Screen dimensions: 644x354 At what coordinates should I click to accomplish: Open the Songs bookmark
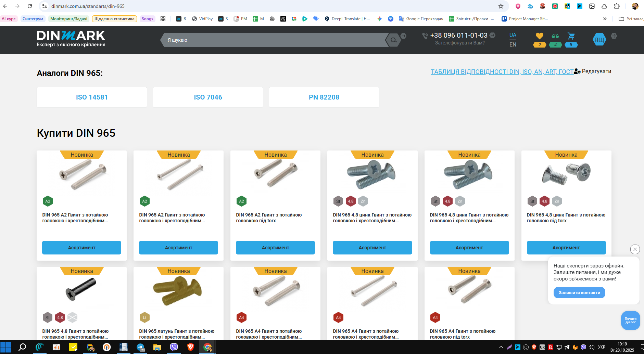(x=147, y=19)
